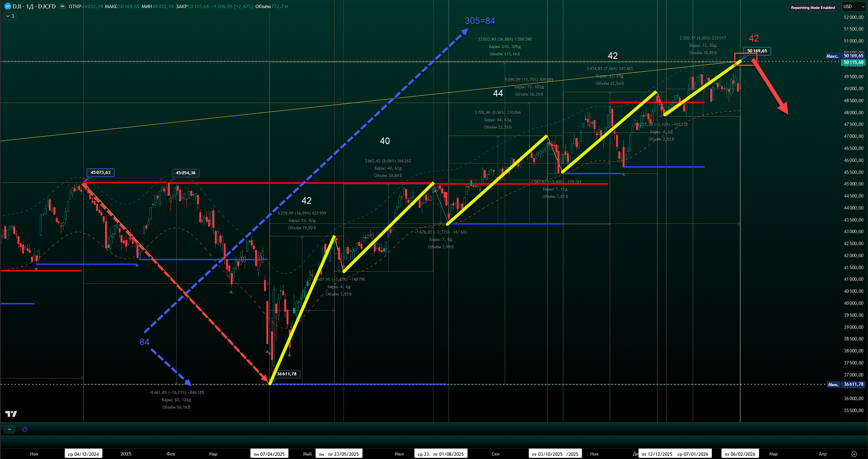The image size is (868, 459).
Task: Open time axis settings gear icon
Action: 854,454
